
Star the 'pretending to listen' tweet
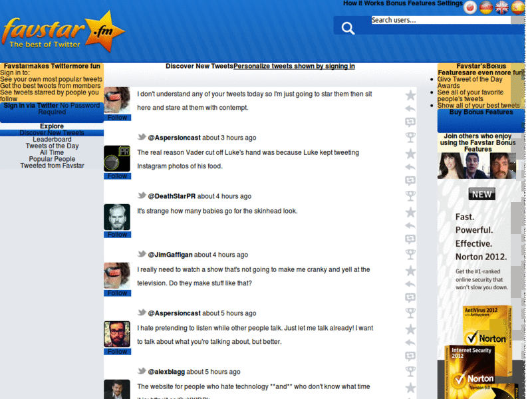(x=410, y=329)
